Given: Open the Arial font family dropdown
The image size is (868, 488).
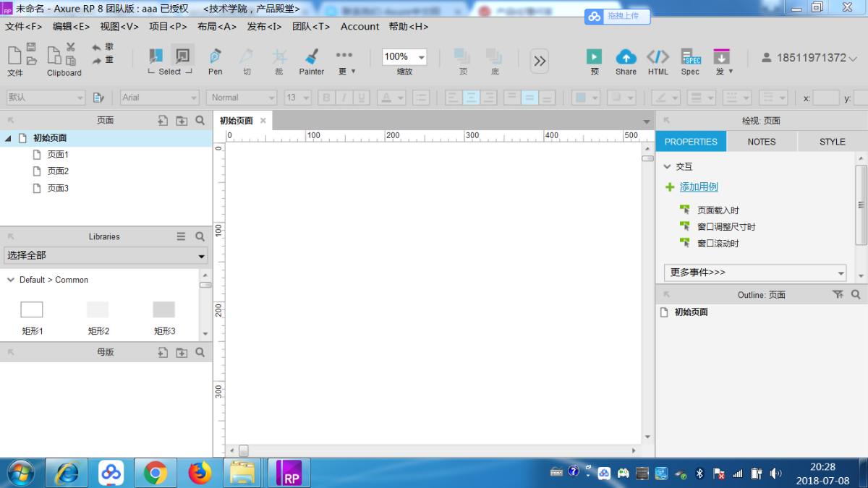Looking at the screenshot, I should point(159,98).
